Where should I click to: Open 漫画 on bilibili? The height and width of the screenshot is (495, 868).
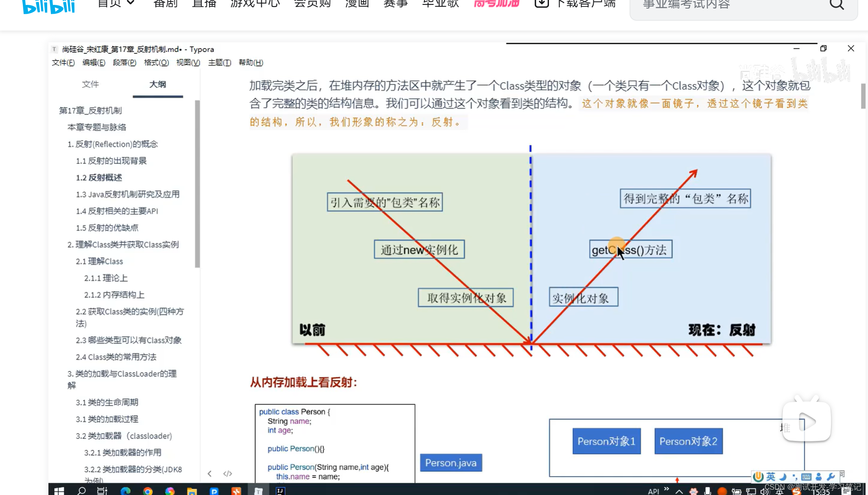357,3
